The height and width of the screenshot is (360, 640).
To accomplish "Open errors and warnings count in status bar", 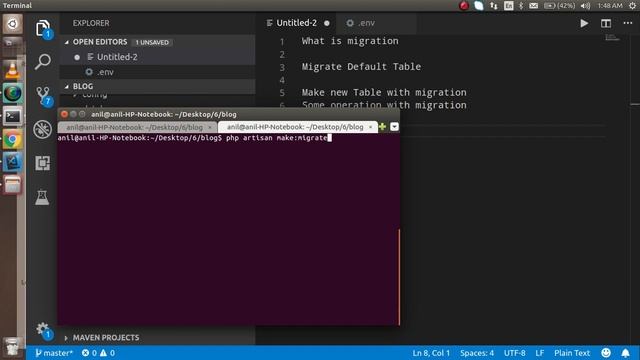I will pos(98,353).
